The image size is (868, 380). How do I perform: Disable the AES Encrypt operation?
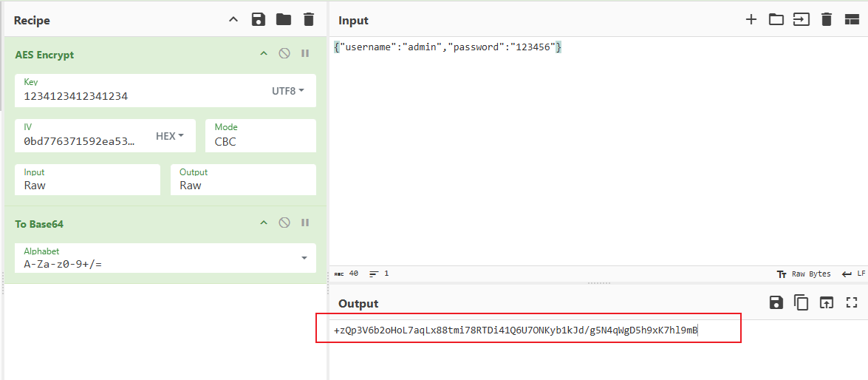click(284, 54)
